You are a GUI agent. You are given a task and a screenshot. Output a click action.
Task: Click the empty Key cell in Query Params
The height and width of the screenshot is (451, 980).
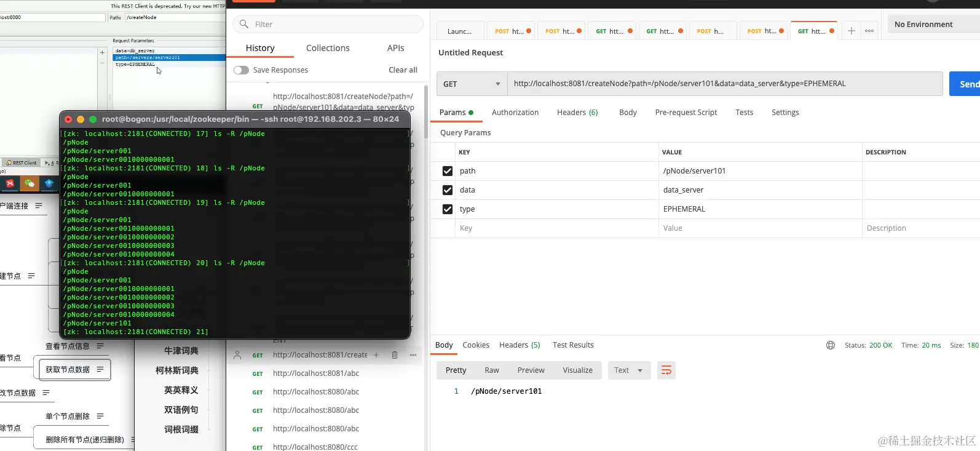556,228
